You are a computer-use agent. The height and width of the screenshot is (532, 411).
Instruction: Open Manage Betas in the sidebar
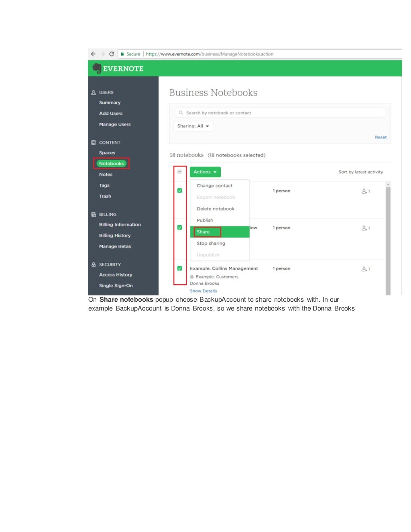coord(115,246)
